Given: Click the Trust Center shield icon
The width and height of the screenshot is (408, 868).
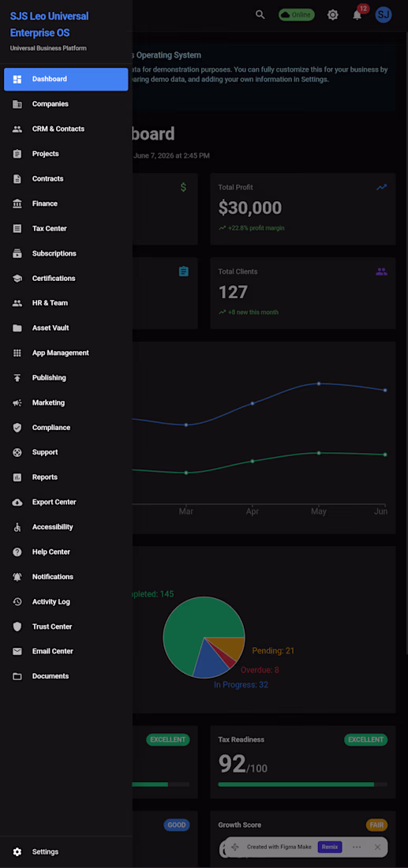Looking at the screenshot, I should pos(17,627).
